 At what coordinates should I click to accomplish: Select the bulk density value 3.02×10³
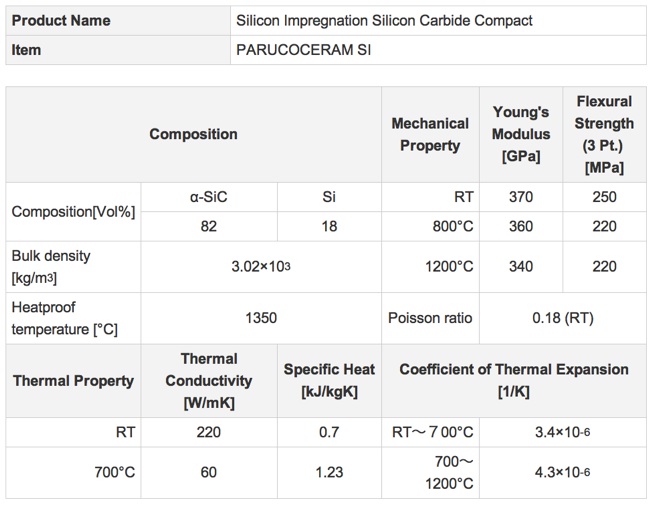point(261,267)
